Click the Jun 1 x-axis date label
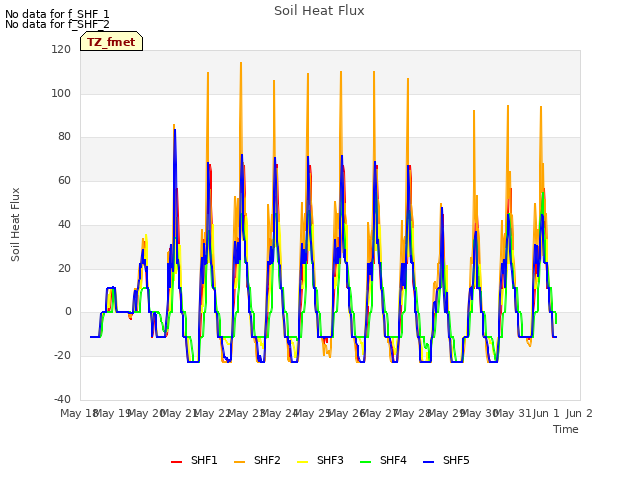640x480 pixels. tap(546, 413)
